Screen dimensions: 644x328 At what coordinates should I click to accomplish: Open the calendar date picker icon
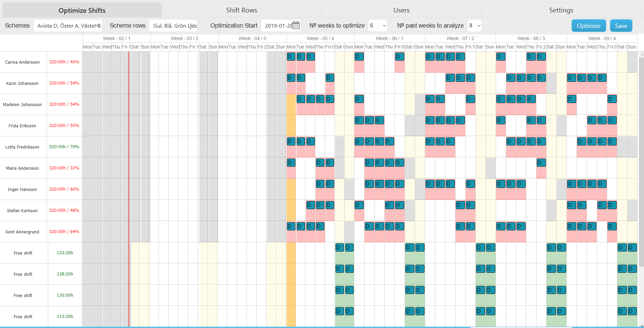click(296, 25)
